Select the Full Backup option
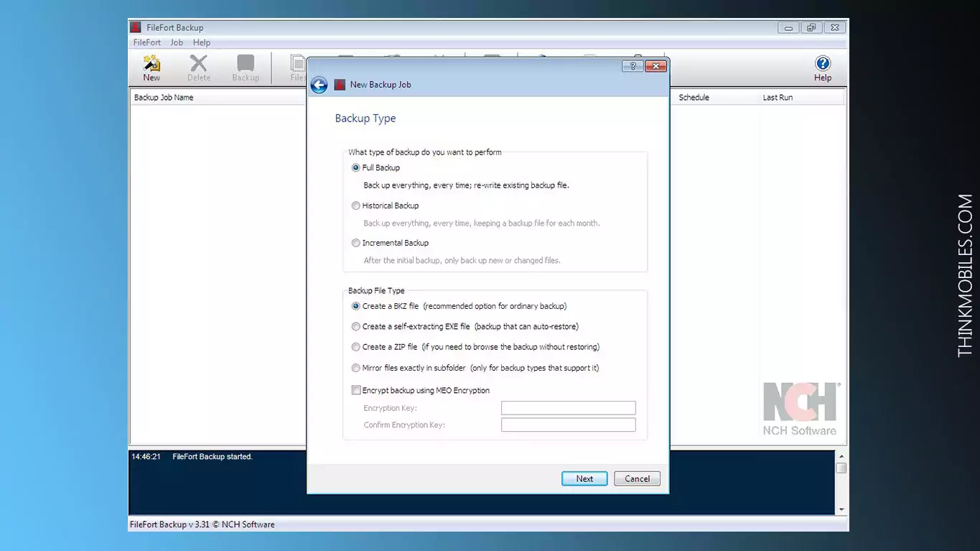Viewport: 980px width, 551px height. coord(356,167)
